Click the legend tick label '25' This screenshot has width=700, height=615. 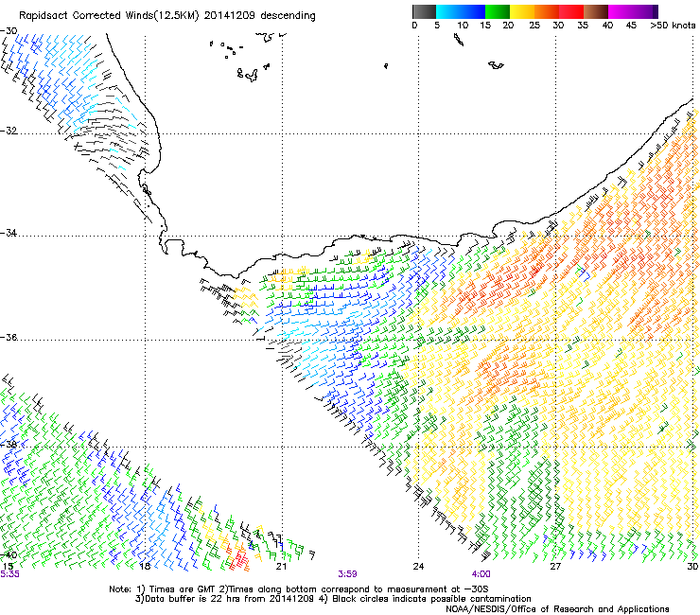(534, 26)
